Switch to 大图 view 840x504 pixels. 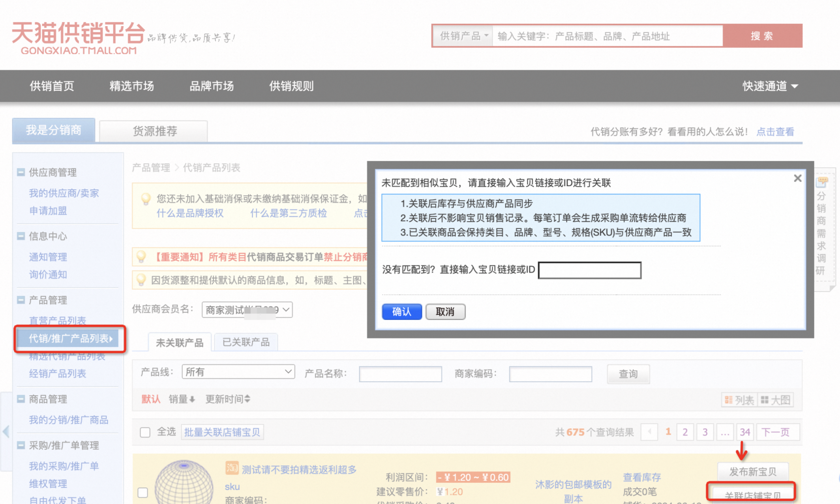click(x=775, y=400)
